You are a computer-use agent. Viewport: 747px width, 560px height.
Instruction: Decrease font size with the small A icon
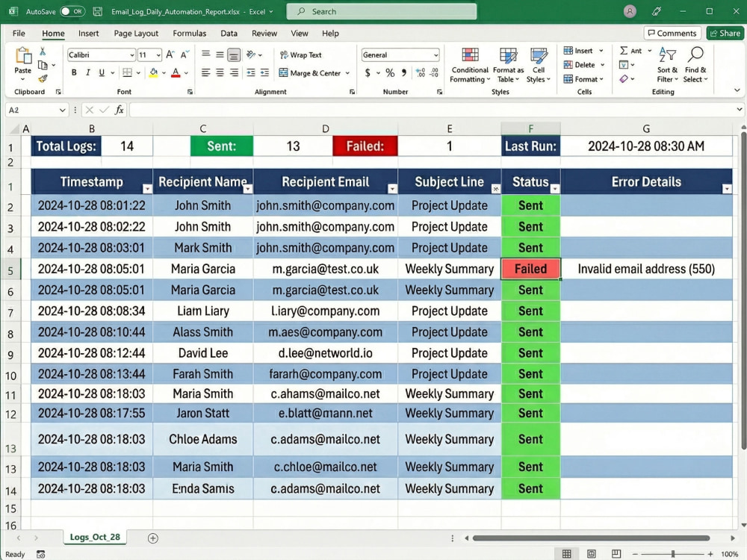pos(185,55)
